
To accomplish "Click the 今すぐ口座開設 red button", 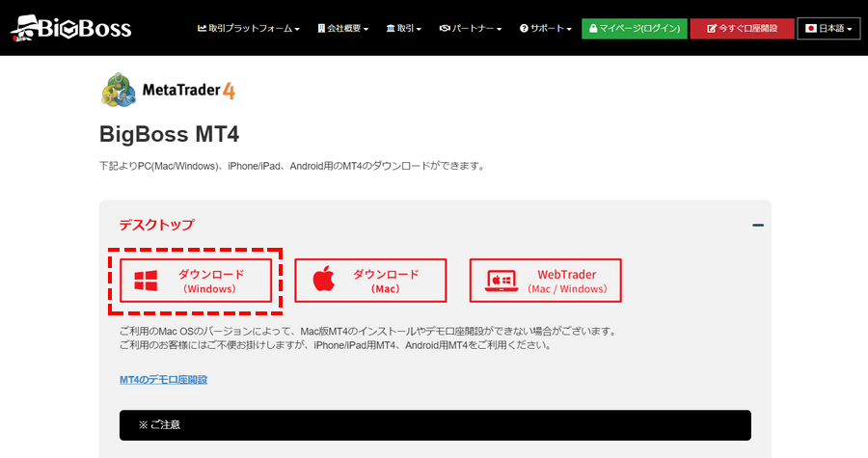I will tap(742, 28).
